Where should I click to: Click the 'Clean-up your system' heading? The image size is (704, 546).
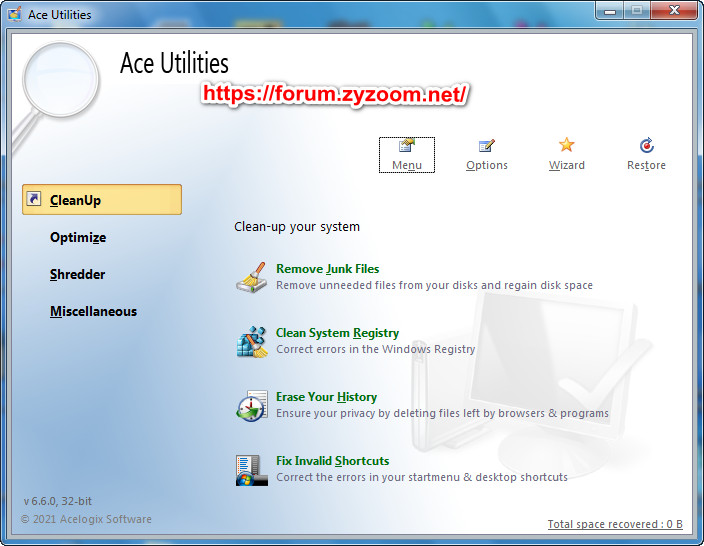point(297,227)
